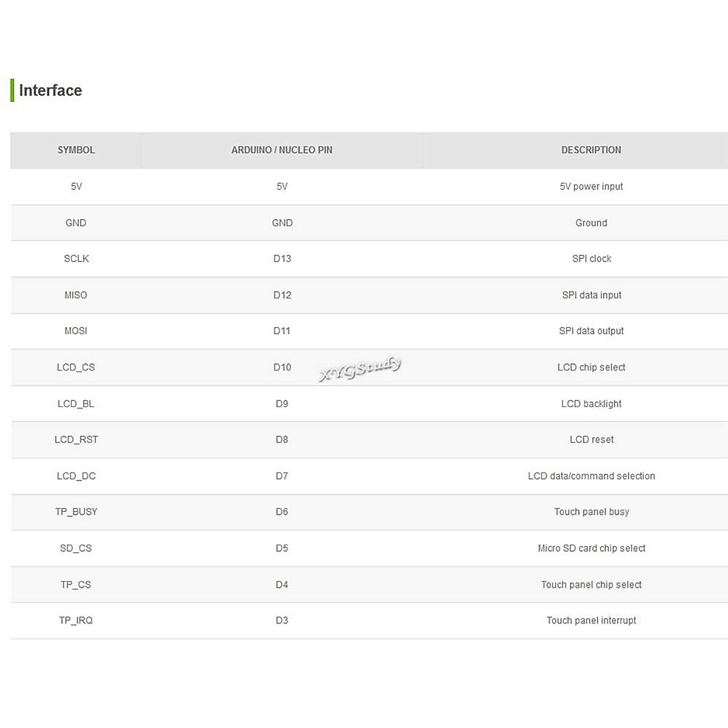Click the SD_CS symbol cell
Viewport: 728px width, 728px height.
(76, 548)
